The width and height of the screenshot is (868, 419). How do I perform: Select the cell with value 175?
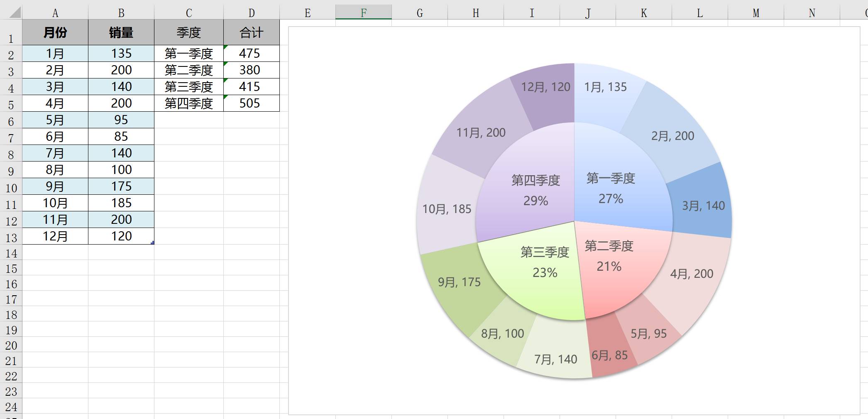point(121,186)
